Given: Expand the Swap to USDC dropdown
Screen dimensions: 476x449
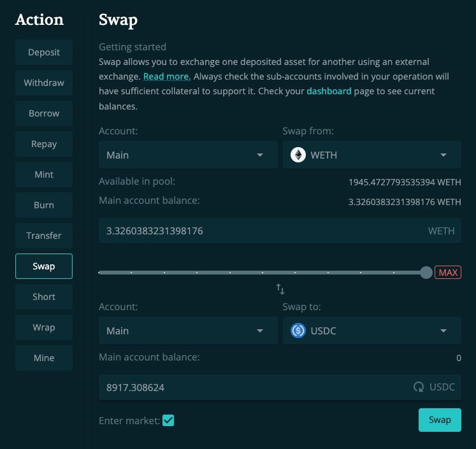Looking at the screenshot, I should [x=372, y=331].
